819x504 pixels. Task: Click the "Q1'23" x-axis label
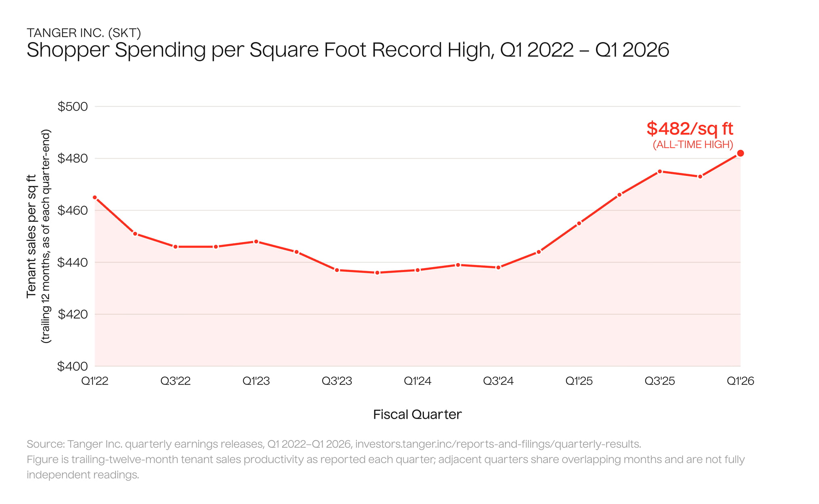pos(256,381)
